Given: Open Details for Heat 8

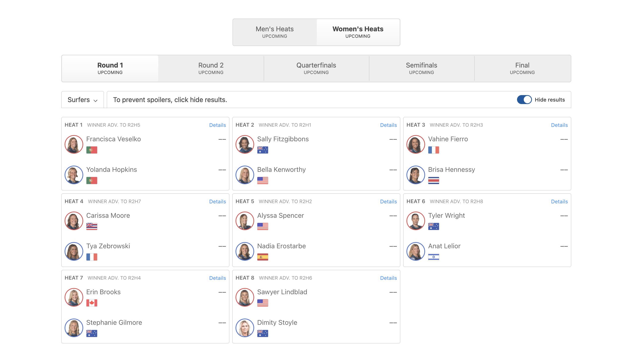Looking at the screenshot, I should tap(388, 278).
